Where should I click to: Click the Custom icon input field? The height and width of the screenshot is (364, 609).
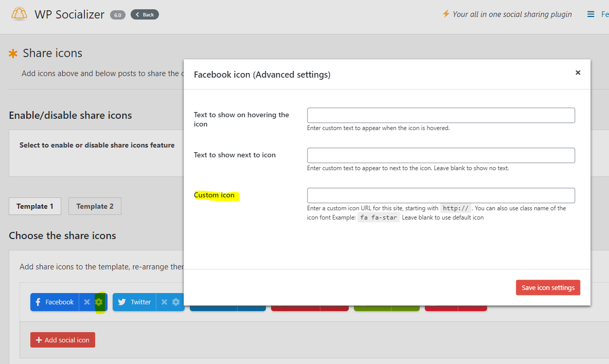pyautogui.click(x=441, y=195)
